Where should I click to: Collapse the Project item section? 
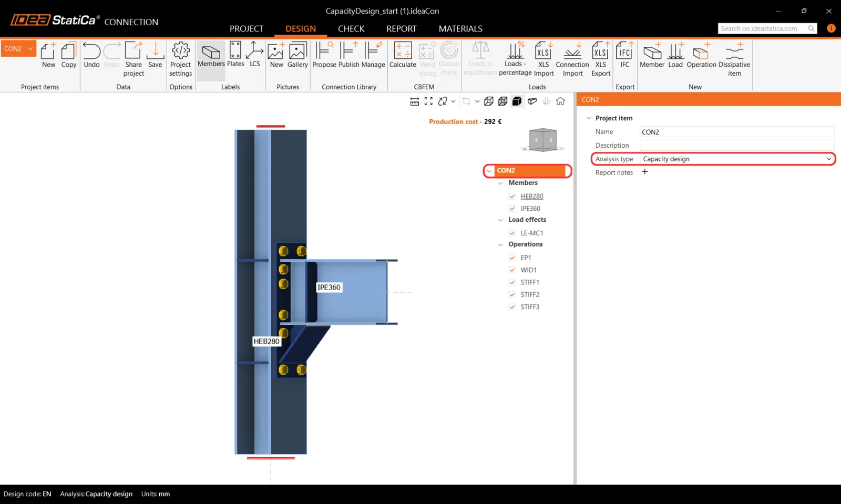tap(589, 118)
